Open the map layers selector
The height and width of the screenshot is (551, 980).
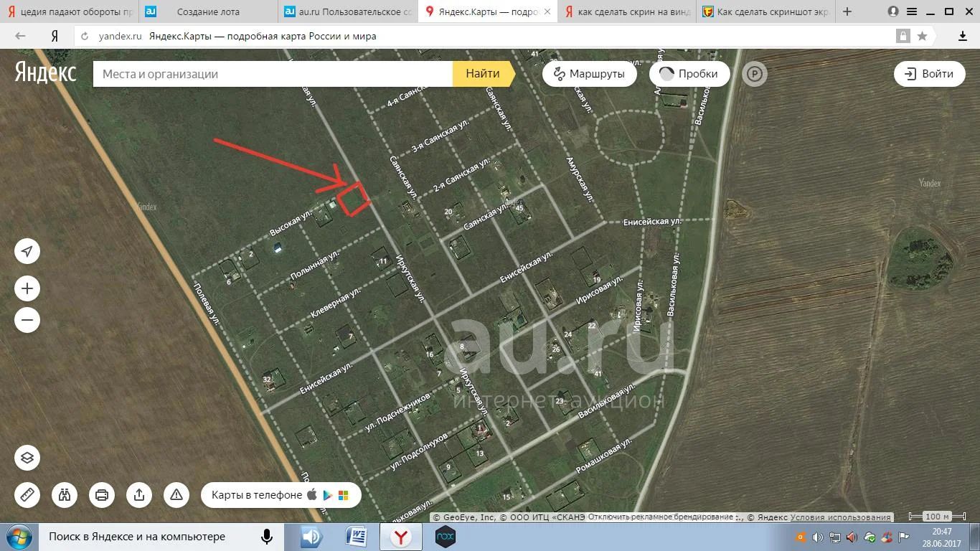point(27,458)
